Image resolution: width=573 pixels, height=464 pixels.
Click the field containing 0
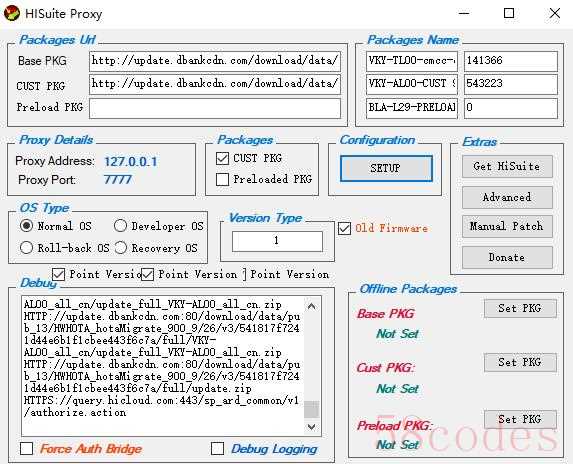coord(511,109)
